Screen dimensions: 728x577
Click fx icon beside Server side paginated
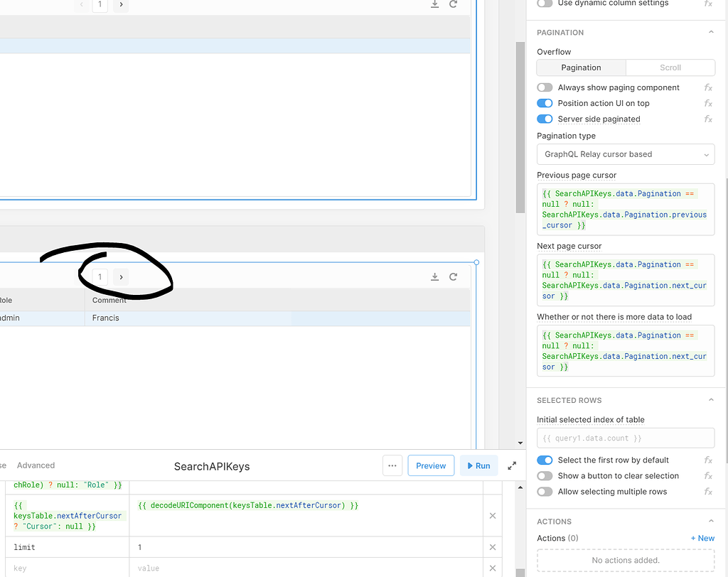coord(708,119)
